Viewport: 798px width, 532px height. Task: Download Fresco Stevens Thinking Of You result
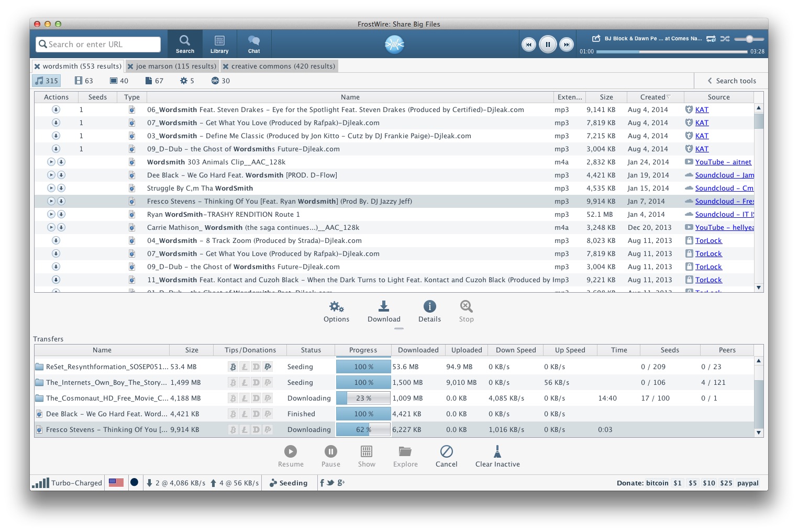(x=61, y=201)
